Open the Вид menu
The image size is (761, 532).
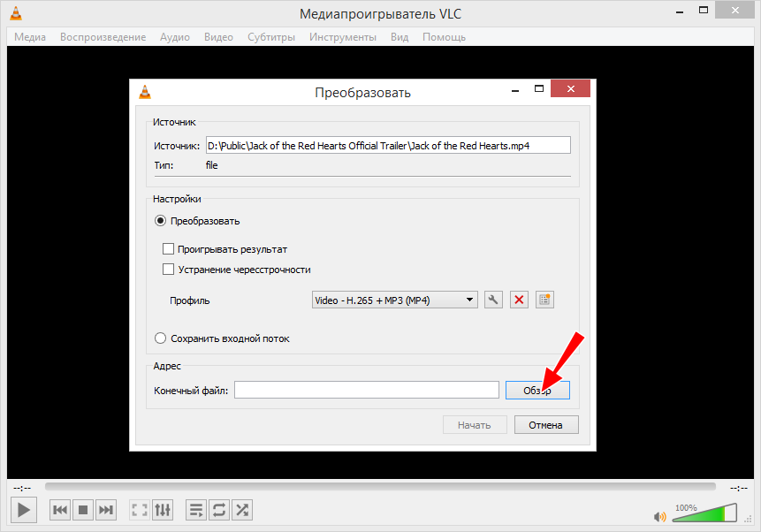(400, 37)
